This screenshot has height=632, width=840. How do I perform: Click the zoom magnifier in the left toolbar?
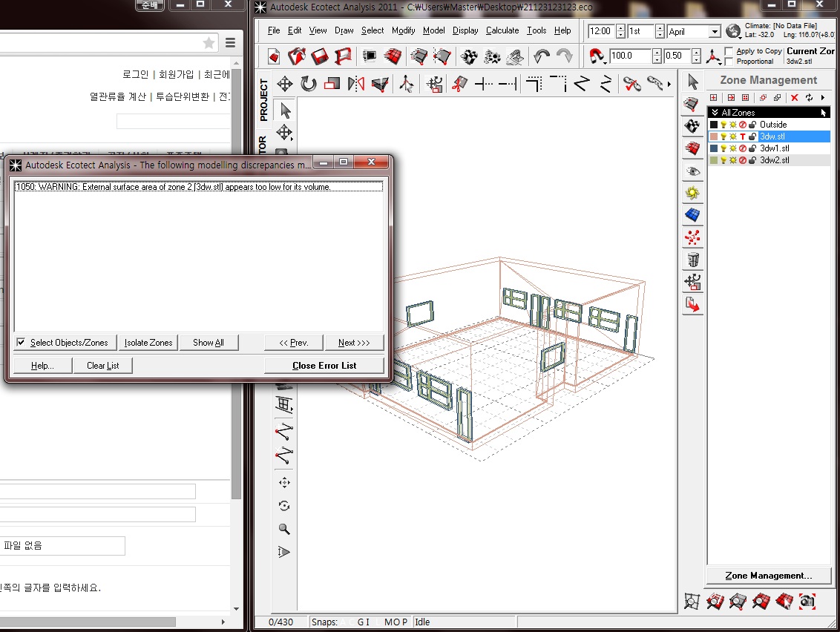coord(284,529)
